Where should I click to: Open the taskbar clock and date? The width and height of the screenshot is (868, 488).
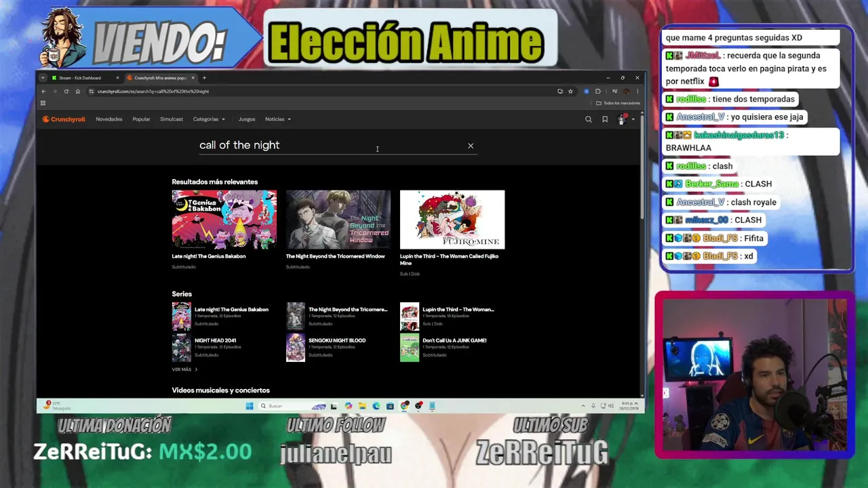pyautogui.click(x=629, y=406)
